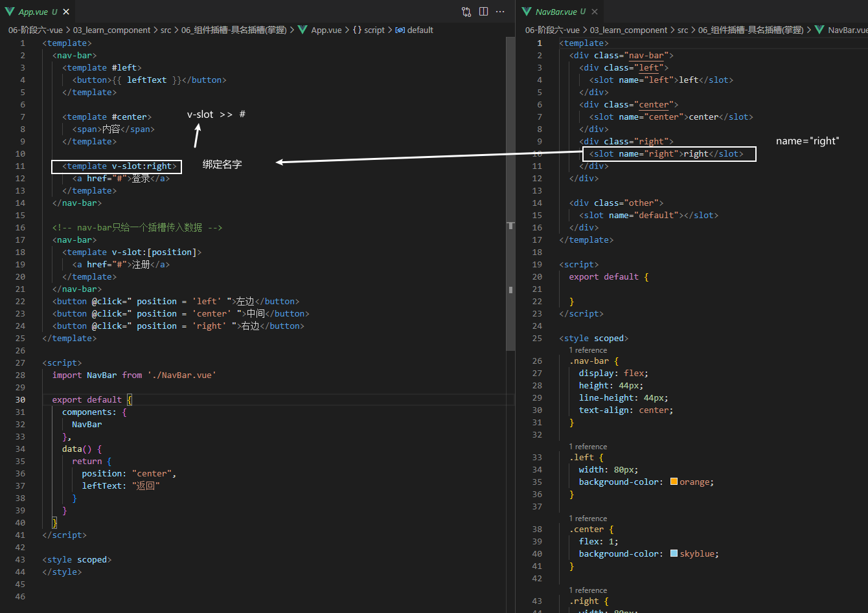Screen dimensions: 868x613
Task: Click line number 30 in App.vue
Action: (x=19, y=399)
